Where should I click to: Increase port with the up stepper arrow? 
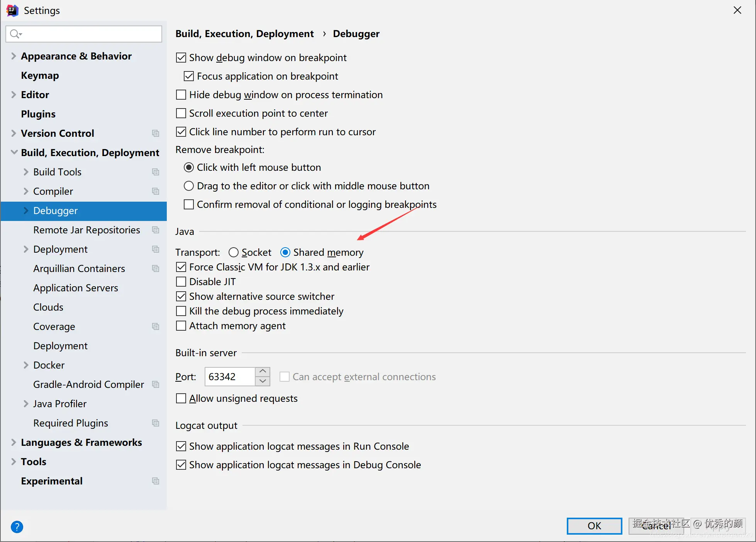pos(263,371)
